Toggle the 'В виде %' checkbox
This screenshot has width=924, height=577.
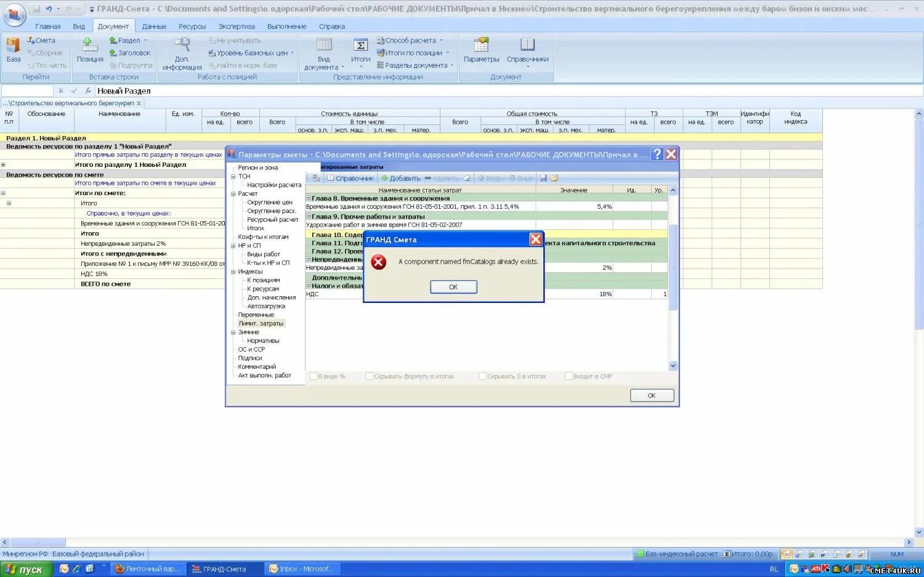point(314,376)
